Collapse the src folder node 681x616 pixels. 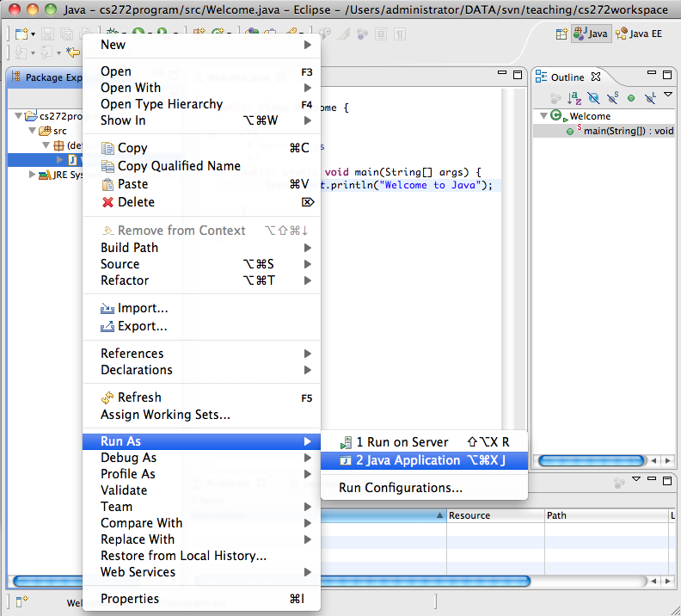pos(32,130)
